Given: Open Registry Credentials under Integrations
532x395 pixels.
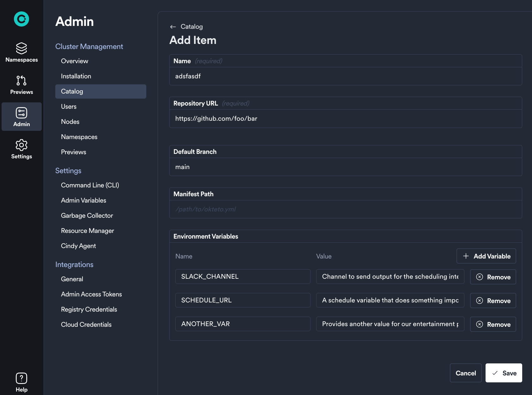Looking at the screenshot, I should click(89, 309).
